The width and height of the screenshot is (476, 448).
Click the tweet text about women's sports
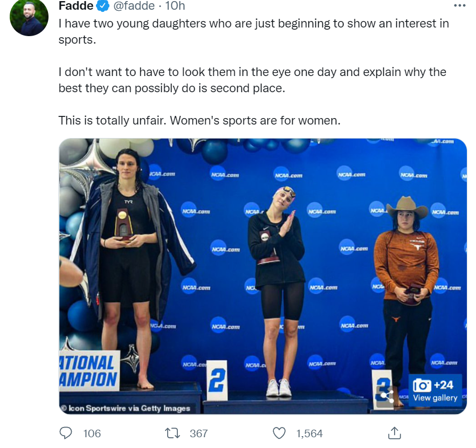[199, 121]
